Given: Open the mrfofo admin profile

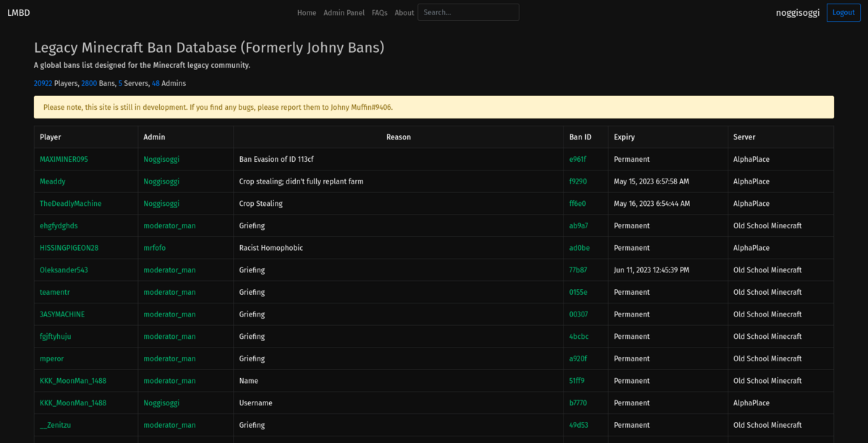Looking at the screenshot, I should [153, 247].
